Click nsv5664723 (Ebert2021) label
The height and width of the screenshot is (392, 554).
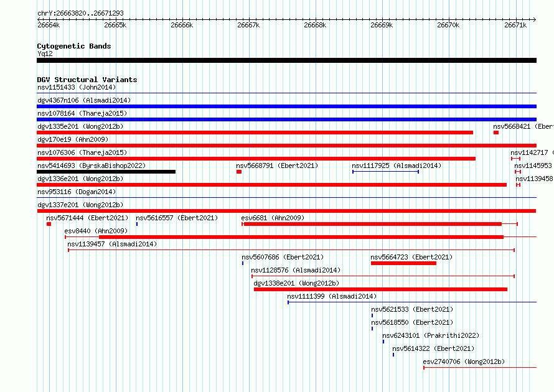[x=411, y=257]
